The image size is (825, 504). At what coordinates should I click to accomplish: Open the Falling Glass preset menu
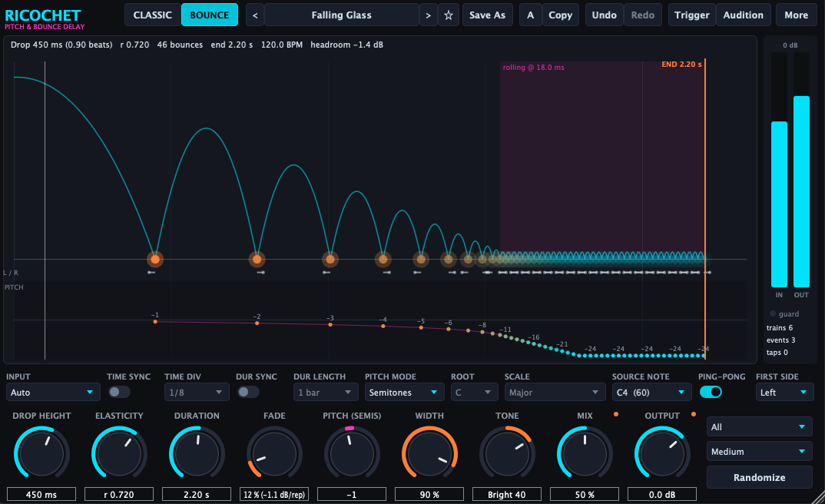(x=342, y=15)
